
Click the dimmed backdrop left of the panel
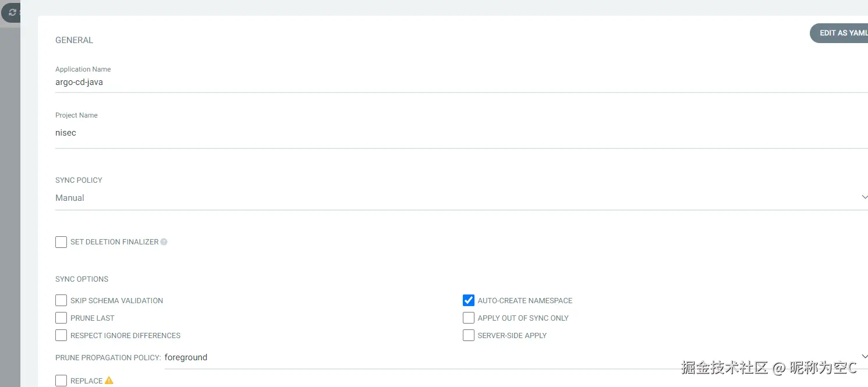(10, 204)
